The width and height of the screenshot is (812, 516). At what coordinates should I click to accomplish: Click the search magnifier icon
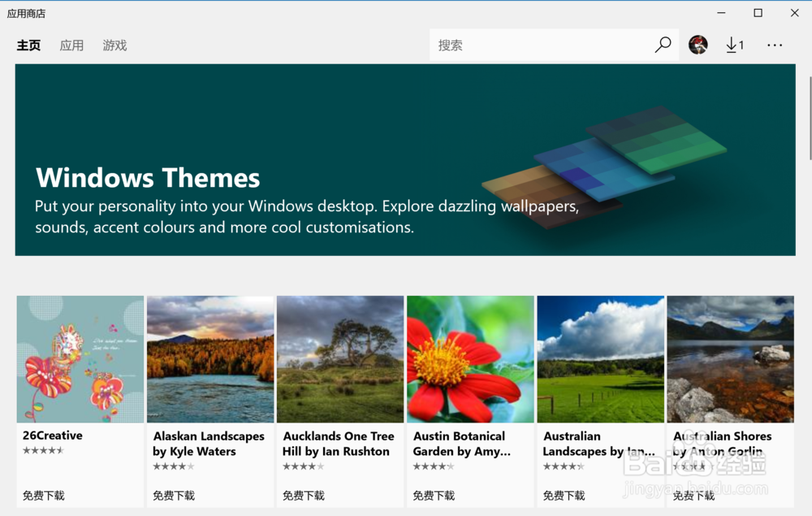pyautogui.click(x=663, y=45)
